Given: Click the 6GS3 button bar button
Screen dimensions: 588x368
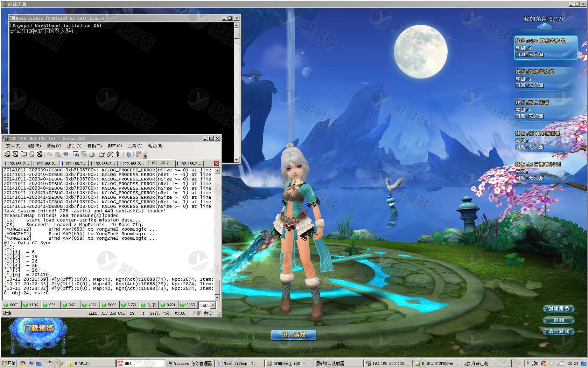Looking at the screenshot, I should click(129, 305).
